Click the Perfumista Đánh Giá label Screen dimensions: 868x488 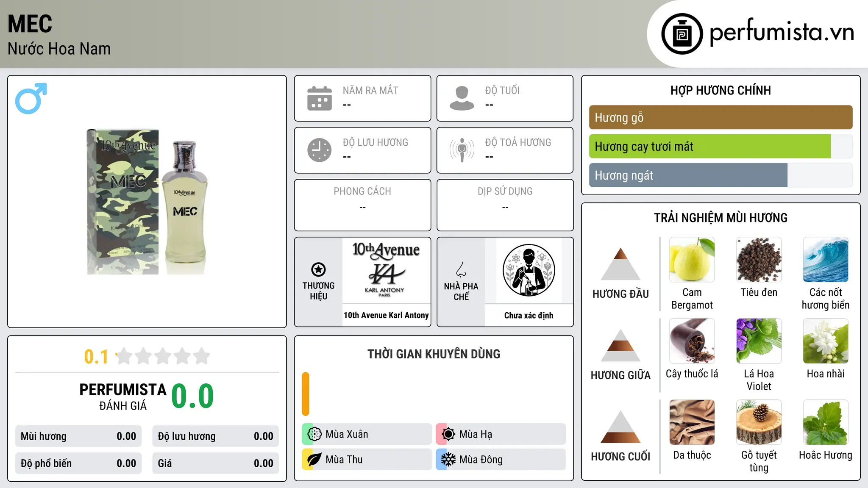pyautogui.click(x=123, y=396)
